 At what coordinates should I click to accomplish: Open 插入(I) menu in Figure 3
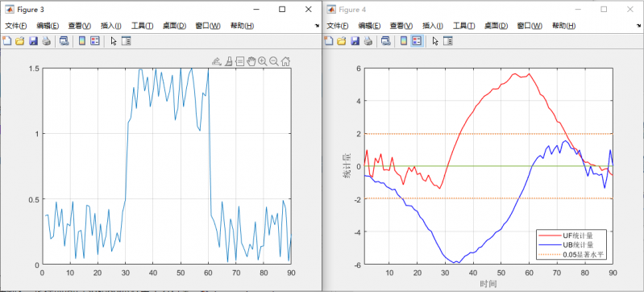[x=111, y=26]
